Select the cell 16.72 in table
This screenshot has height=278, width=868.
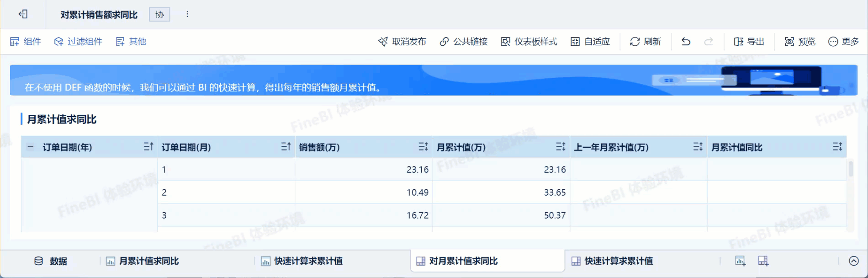tap(364, 215)
